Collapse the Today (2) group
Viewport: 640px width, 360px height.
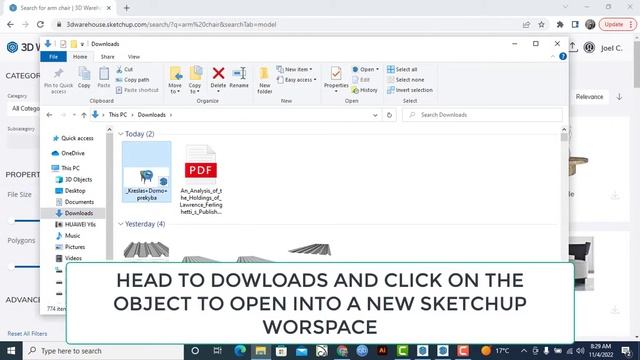pyautogui.click(x=121, y=134)
